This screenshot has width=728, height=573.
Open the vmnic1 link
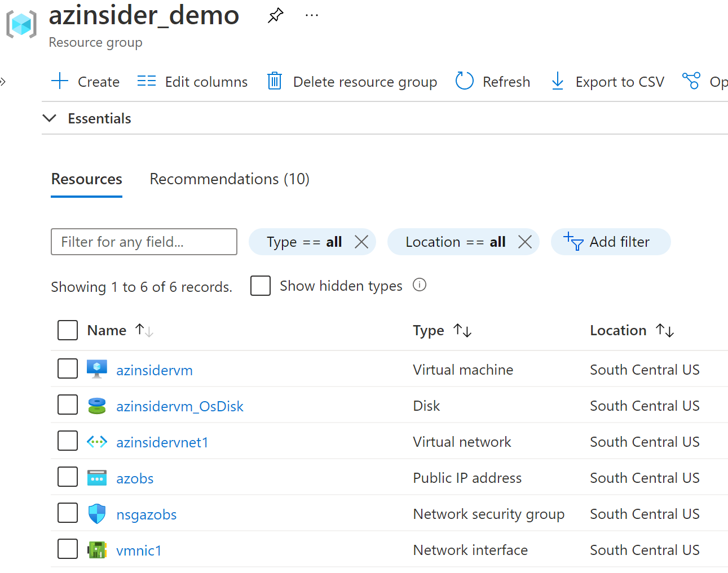(x=139, y=550)
